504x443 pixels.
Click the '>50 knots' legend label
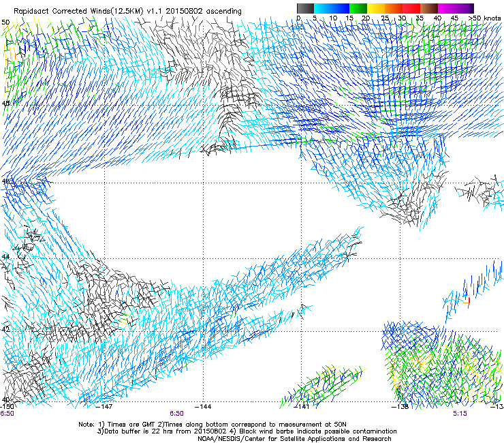485,18
